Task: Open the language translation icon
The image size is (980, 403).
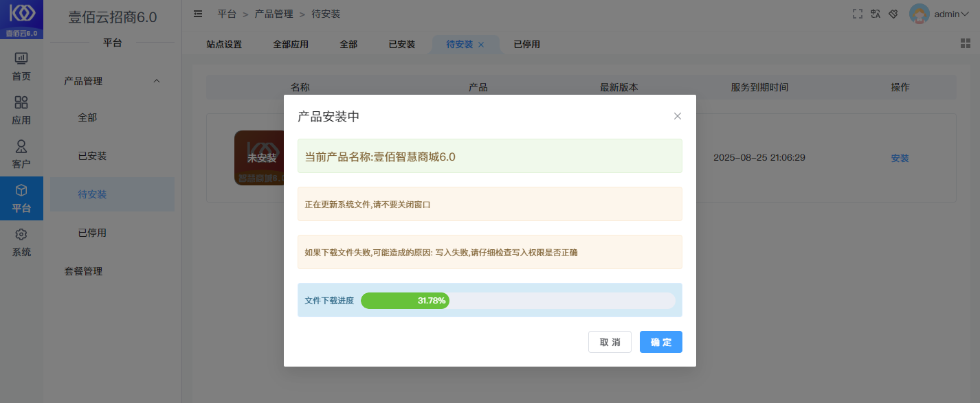Action: click(x=876, y=14)
